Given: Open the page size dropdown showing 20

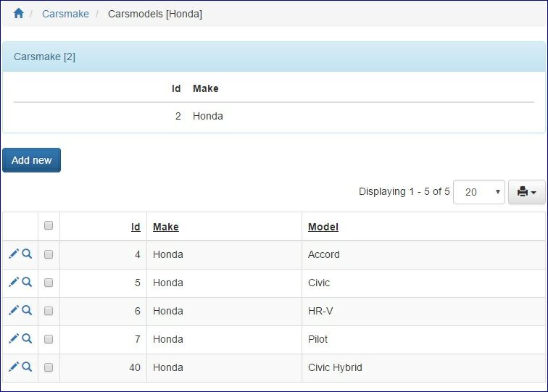Looking at the screenshot, I should 478,192.
